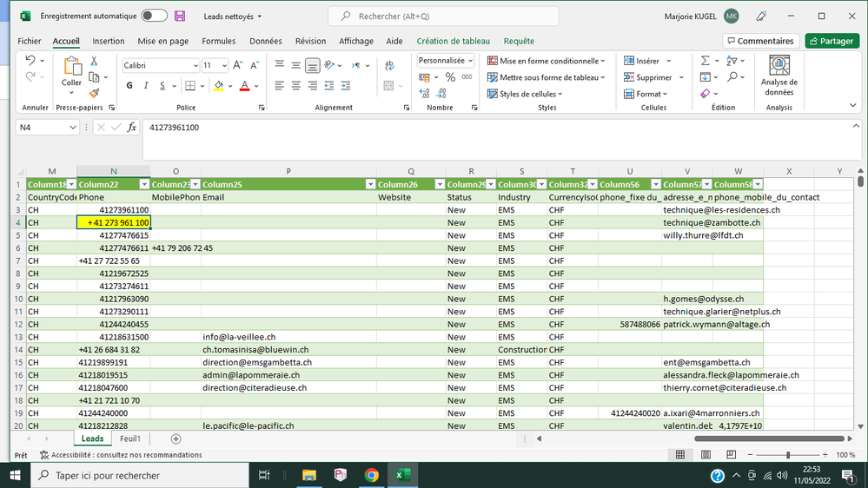Viewport: 868px width, 488px height.
Task: Click the Partager button
Action: [x=832, y=41]
